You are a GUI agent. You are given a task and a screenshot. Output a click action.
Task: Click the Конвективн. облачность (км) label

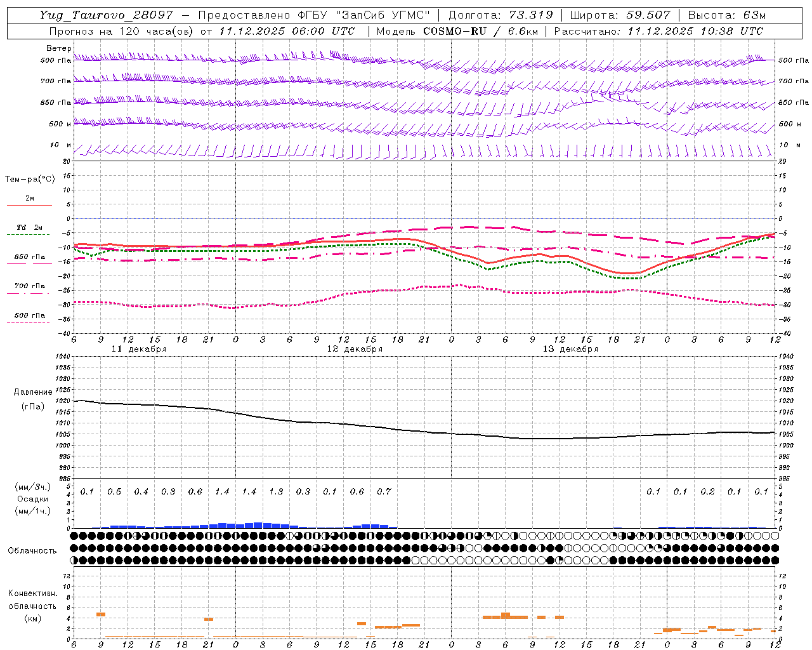point(32,606)
